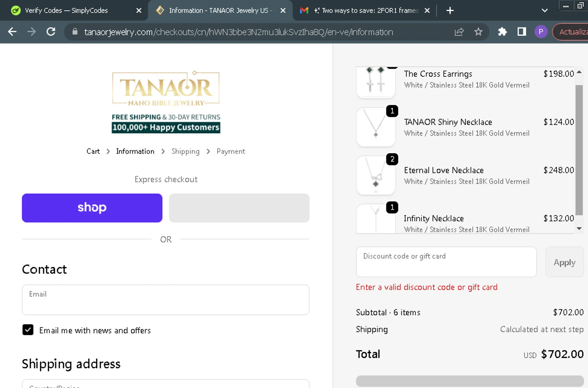Viewport: 588px width, 388px height.
Task: Open the Eternal Love Necklace thumbnail
Action: pos(376,175)
